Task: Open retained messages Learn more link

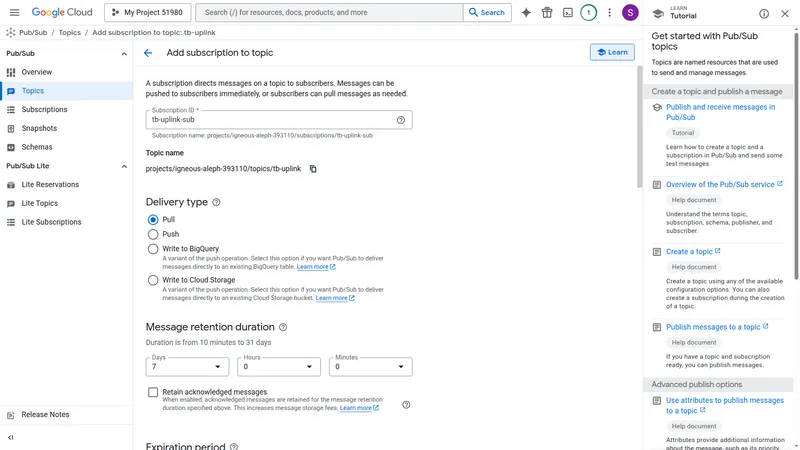Action: point(359,408)
